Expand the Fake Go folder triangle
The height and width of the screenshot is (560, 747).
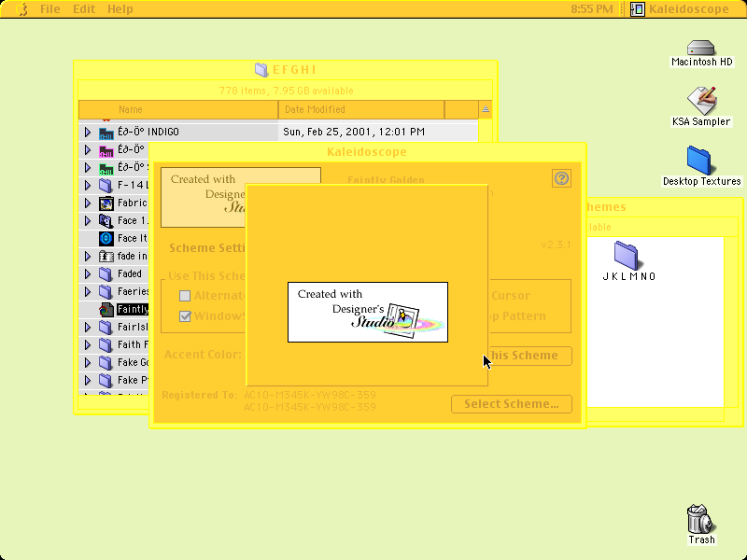click(x=87, y=362)
